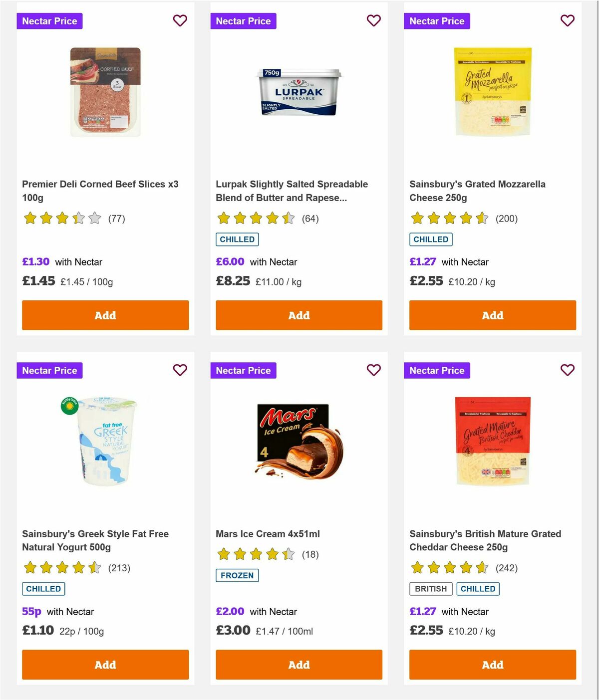Open the Nectar Price badge on corned beef
Image resolution: width=599 pixels, height=700 pixels.
point(49,20)
